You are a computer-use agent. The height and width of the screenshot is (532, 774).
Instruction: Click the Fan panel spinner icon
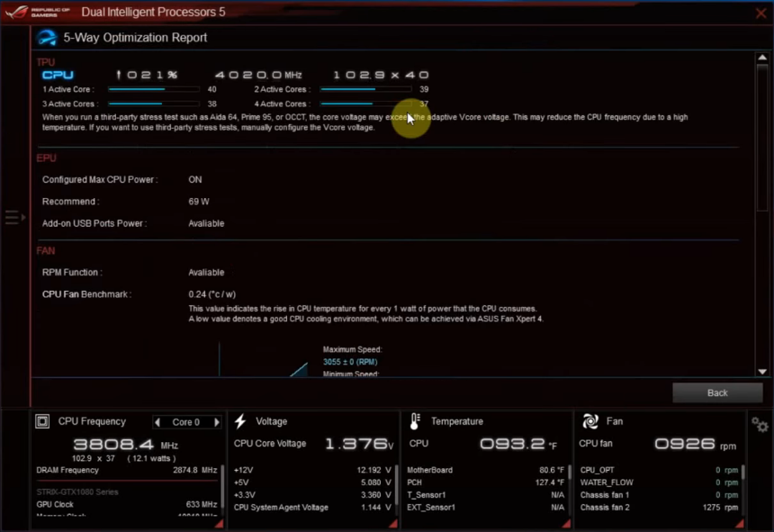(x=590, y=421)
